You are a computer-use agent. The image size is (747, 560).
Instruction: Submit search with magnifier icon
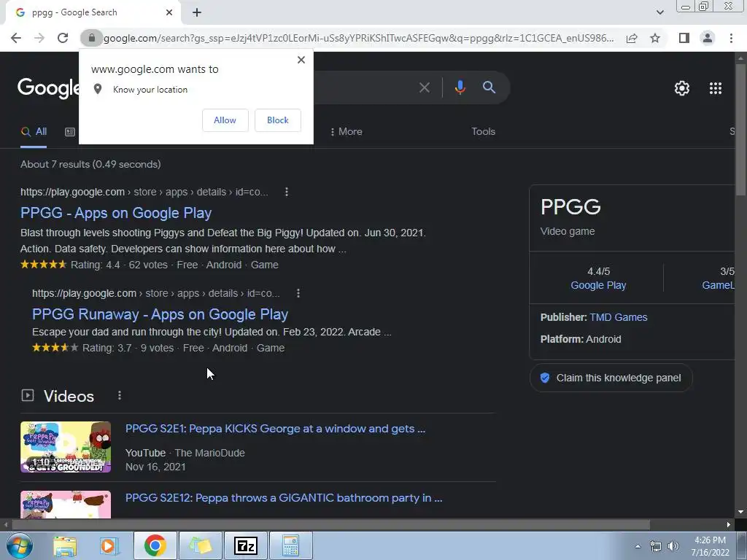(x=489, y=87)
